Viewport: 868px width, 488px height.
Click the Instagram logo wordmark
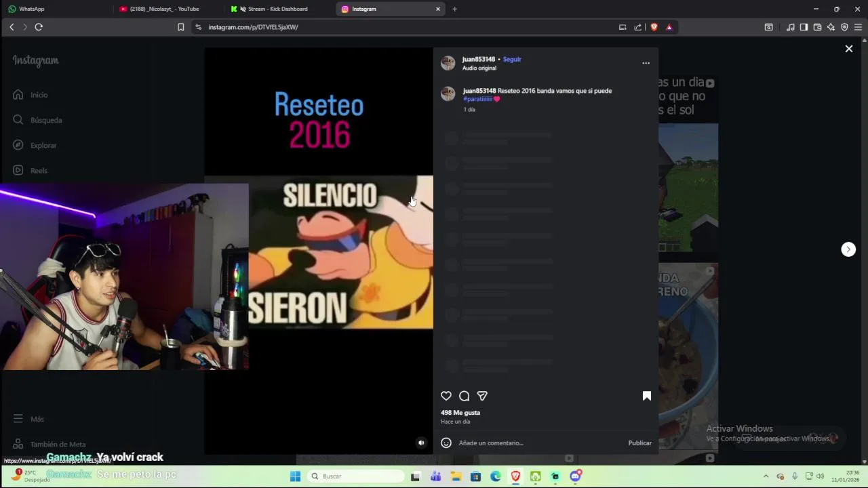pos(35,60)
